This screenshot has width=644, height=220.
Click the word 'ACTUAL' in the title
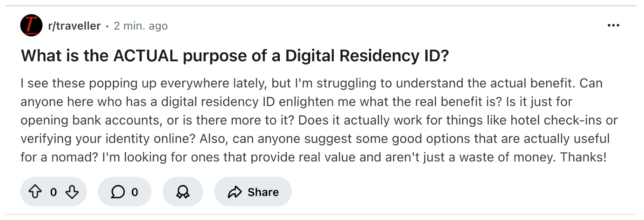pyautogui.click(x=146, y=56)
